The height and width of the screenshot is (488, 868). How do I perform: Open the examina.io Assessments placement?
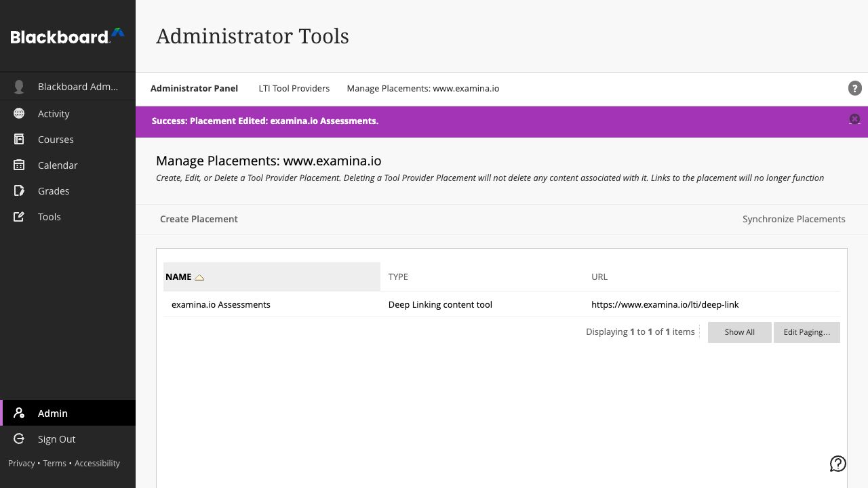(x=221, y=304)
